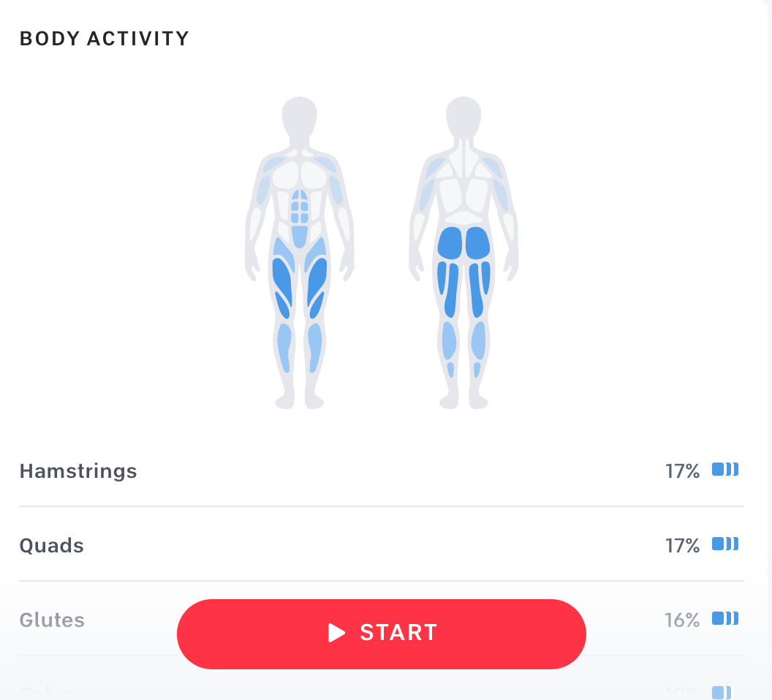Click the play triangle icon in START
772x700 pixels.
(337, 633)
